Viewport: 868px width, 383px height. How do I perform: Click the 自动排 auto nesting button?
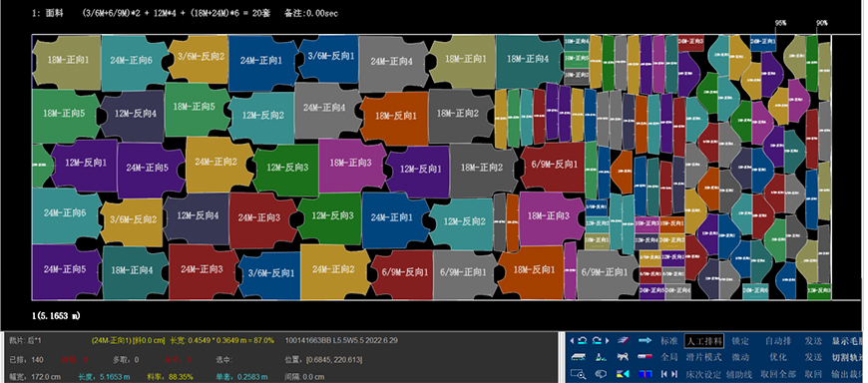coord(778,341)
